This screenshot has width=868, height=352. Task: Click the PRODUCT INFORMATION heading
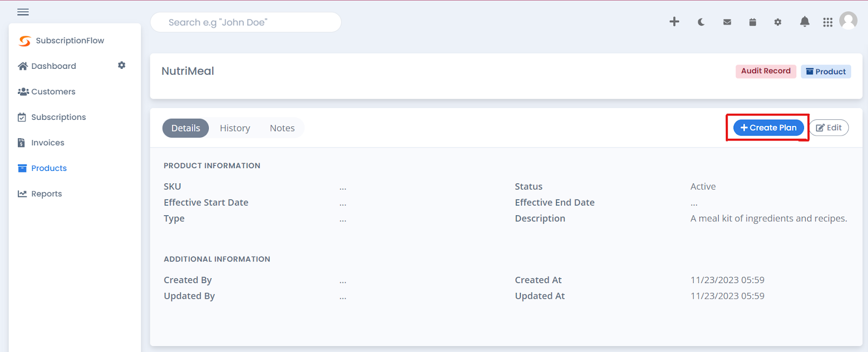tap(212, 165)
